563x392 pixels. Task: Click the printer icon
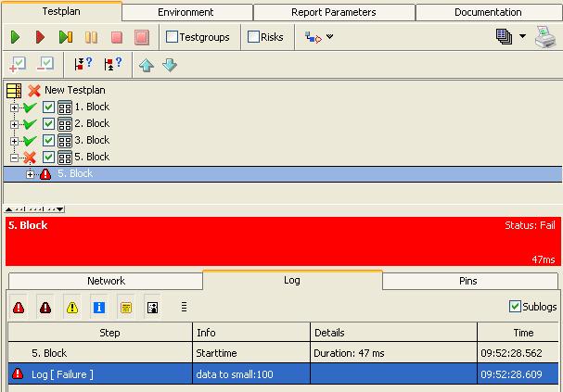[x=544, y=37]
